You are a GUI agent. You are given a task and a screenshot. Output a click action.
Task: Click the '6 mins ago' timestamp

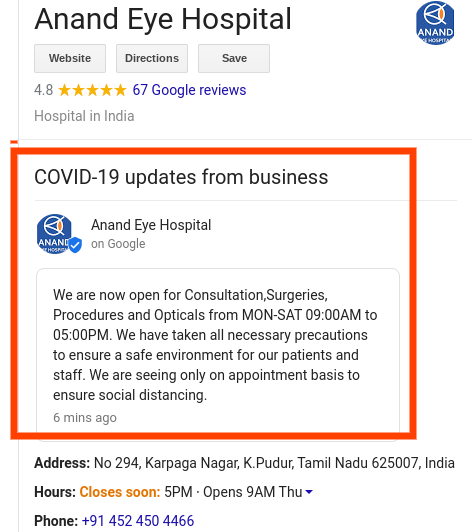[85, 418]
